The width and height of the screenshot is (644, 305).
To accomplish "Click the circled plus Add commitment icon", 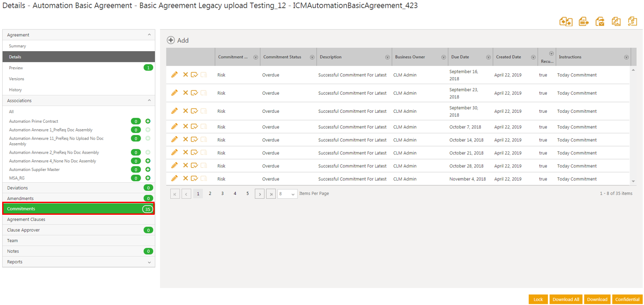I will pos(171,40).
